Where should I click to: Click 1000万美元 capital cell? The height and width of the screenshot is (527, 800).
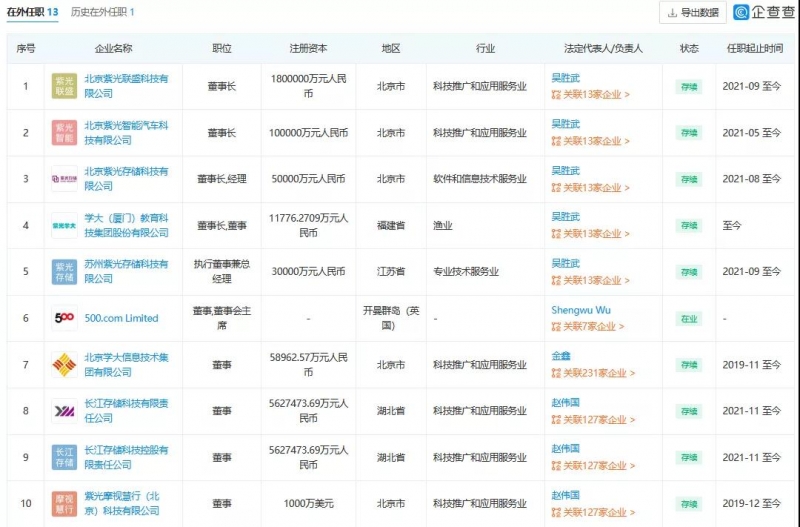tap(308, 503)
